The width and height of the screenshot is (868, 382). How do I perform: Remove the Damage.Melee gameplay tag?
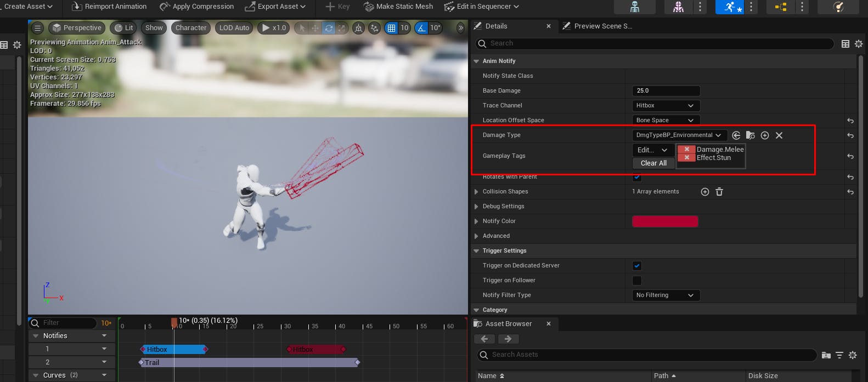coord(686,149)
